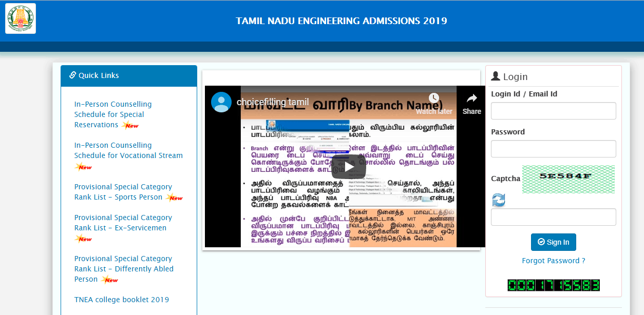View Provisional Rank List for Sports Person
The image size is (644, 315).
[123, 192]
